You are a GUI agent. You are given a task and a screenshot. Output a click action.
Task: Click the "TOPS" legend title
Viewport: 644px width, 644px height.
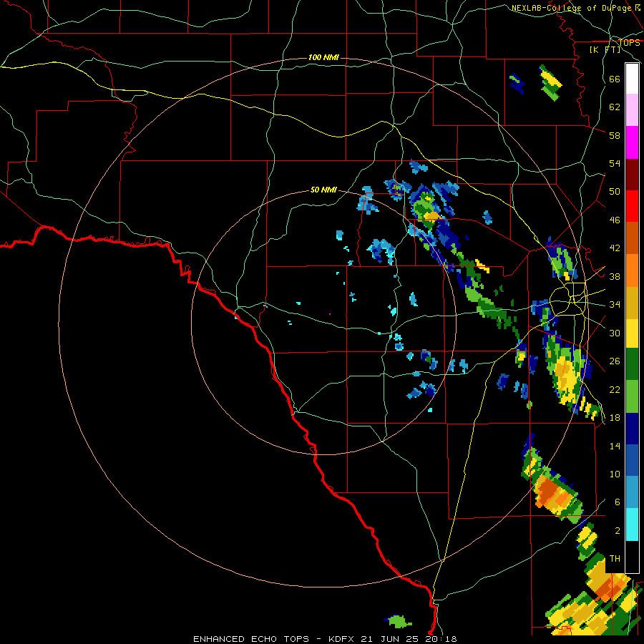[629, 42]
